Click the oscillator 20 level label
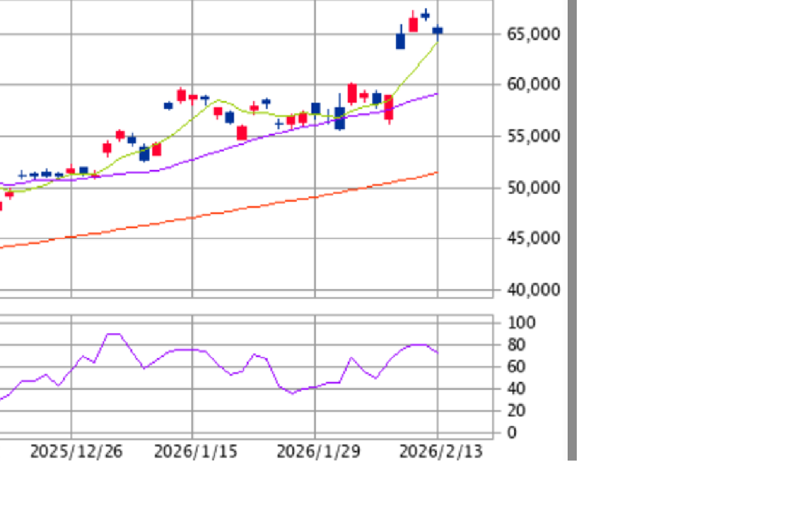812x525 pixels. (x=517, y=410)
